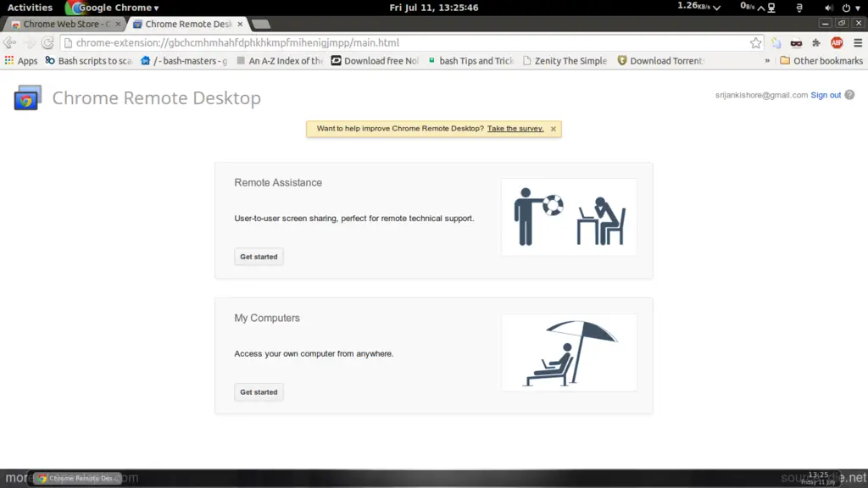Click the Chrome Remote Desktop taskbar item
The width and height of the screenshot is (868, 488).
pos(77,478)
